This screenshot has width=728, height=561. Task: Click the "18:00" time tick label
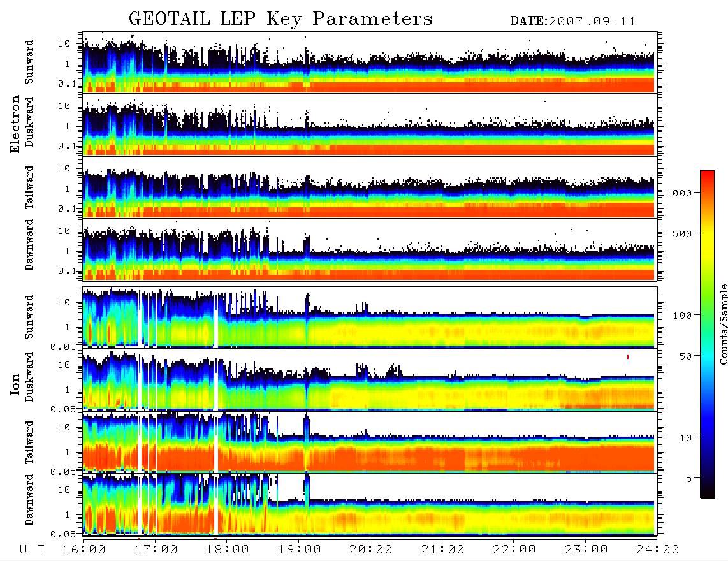228,550
